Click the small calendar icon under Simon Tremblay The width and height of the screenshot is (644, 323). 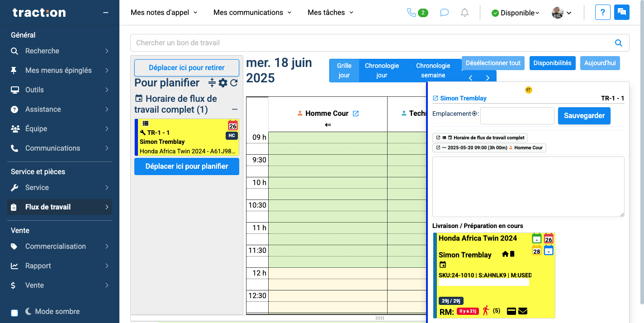pyautogui.click(x=443, y=265)
